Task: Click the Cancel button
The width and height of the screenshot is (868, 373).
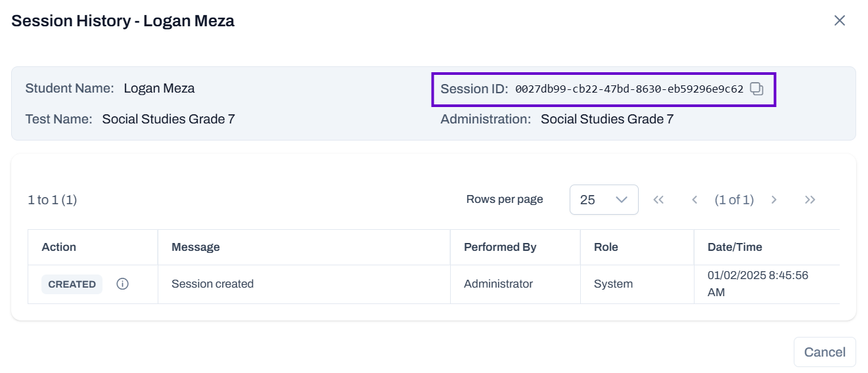Action: pos(825,352)
